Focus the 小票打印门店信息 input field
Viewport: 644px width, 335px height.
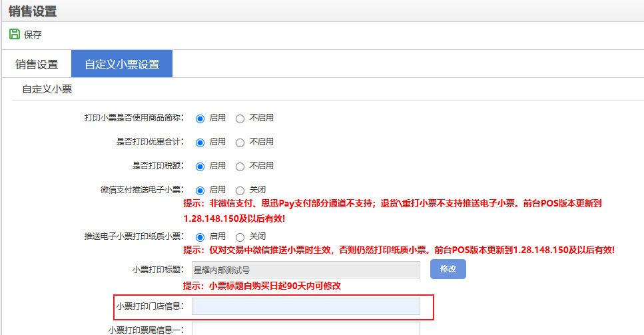pyautogui.click(x=306, y=306)
